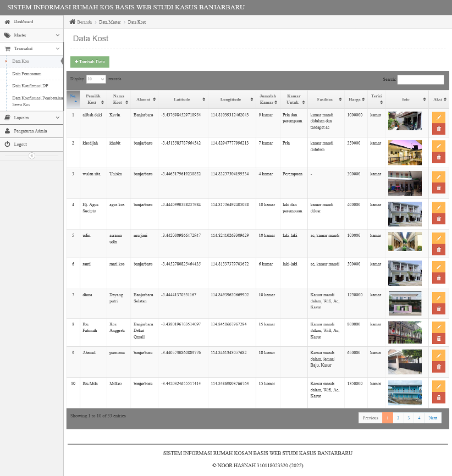Click the edit pencil icon for Kevin kost
The image size is (452, 476).
[439, 118]
